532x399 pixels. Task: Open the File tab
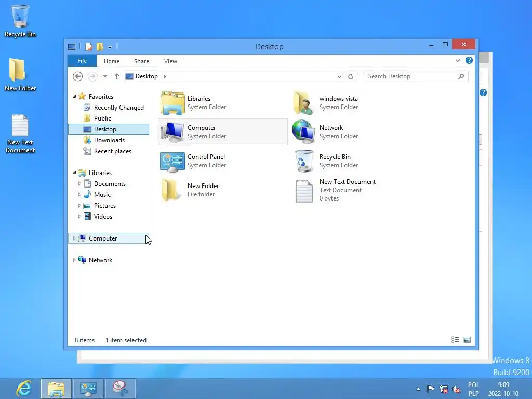82,61
